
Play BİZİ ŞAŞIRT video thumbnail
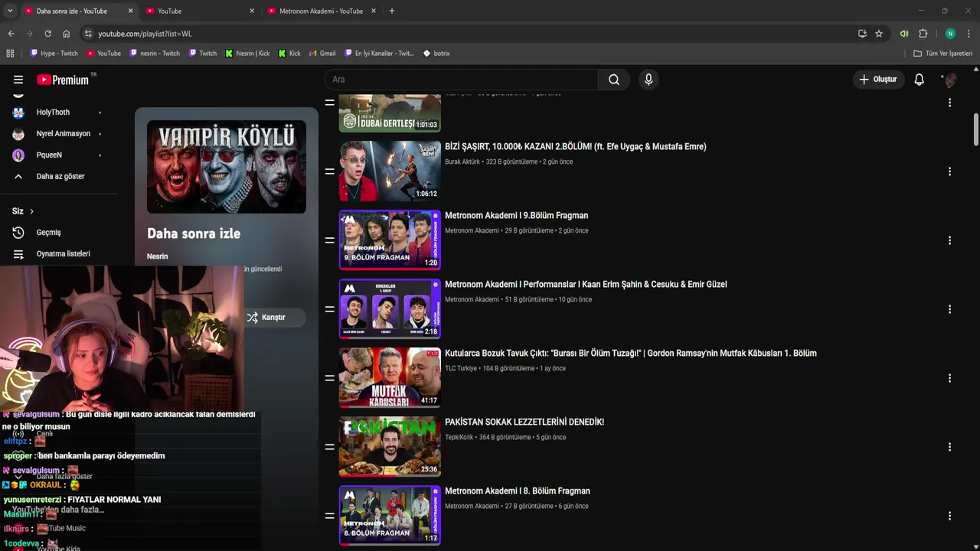[390, 171]
